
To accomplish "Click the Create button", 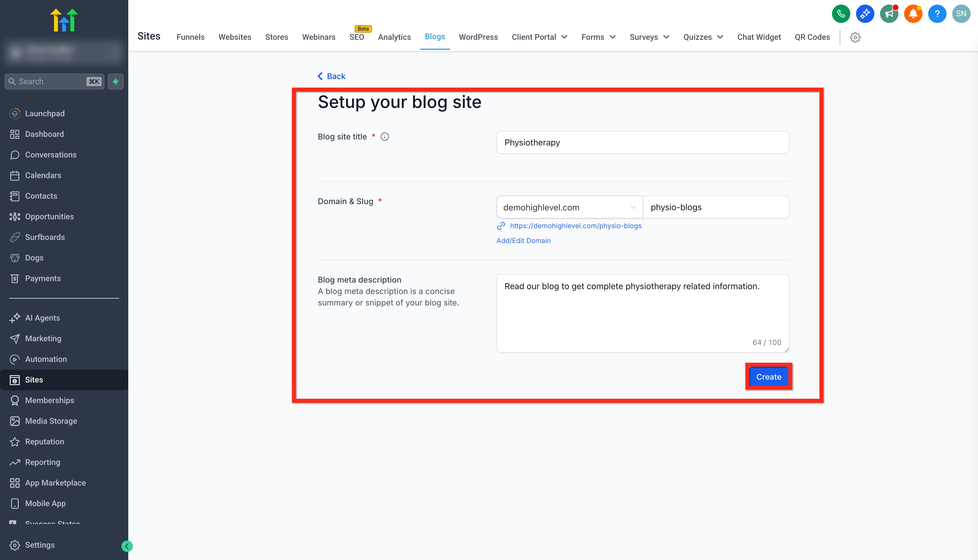I will click(x=768, y=376).
